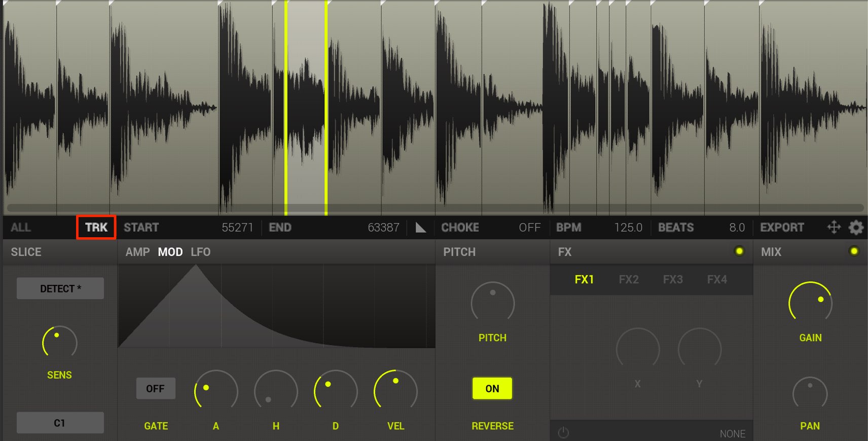
Task: Select the FX3 slot tab
Action: 673,279
